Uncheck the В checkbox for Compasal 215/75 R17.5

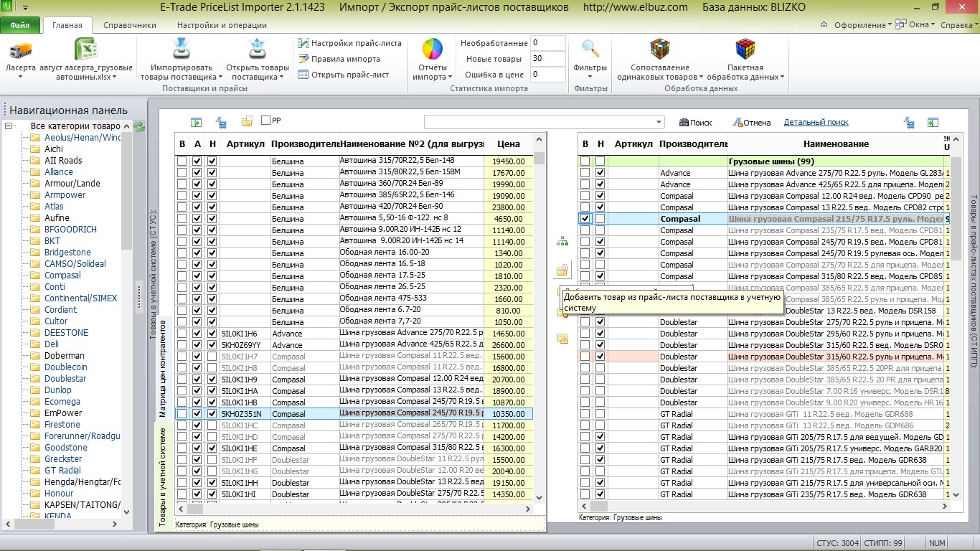[585, 219]
